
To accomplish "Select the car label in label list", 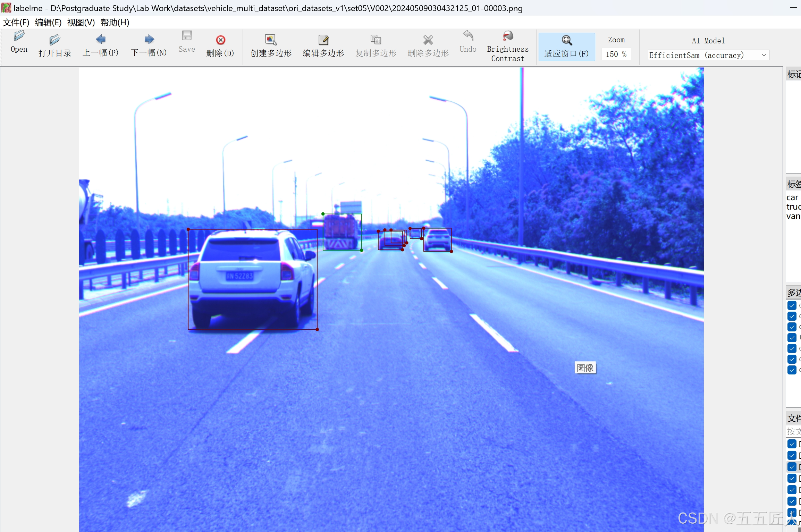I will coord(792,197).
